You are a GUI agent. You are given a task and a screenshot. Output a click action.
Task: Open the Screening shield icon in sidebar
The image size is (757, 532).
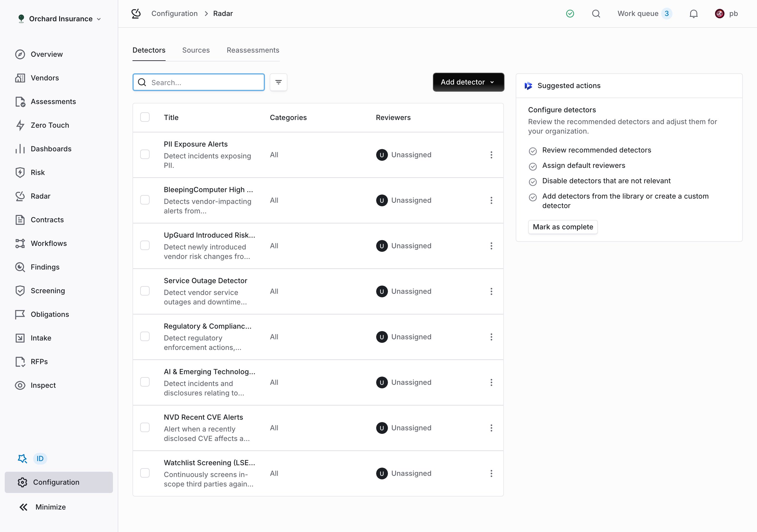(20, 291)
